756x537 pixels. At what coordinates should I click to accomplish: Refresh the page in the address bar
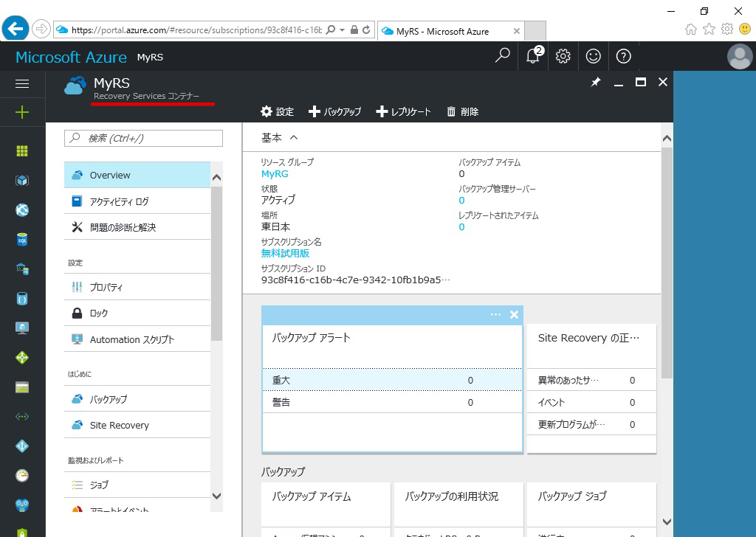[x=366, y=30]
